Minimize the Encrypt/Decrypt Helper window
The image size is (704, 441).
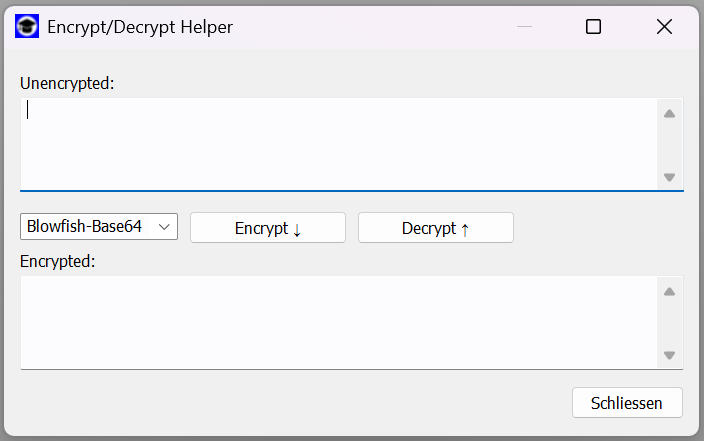(524, 26)
